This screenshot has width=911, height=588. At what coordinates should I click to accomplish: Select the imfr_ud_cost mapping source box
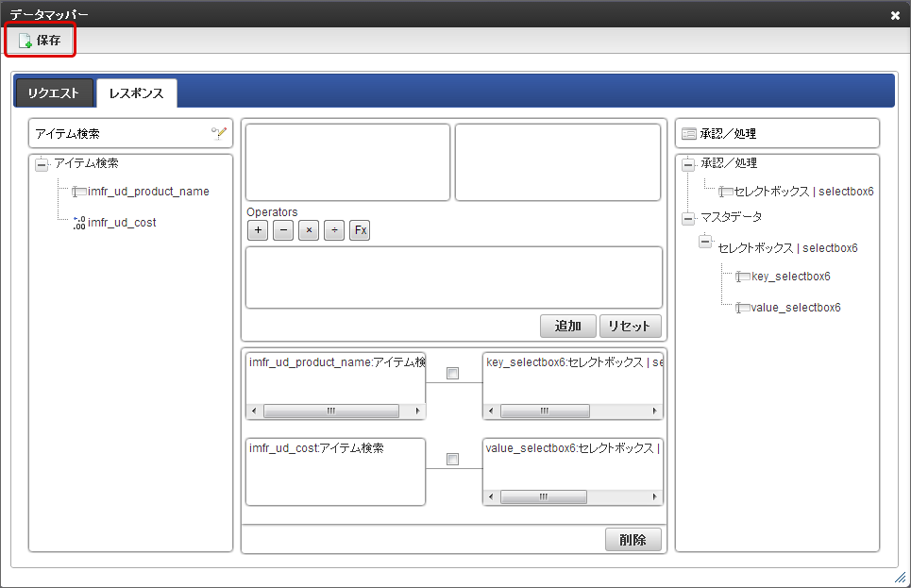pyautogui.click(x=336, y=471)
